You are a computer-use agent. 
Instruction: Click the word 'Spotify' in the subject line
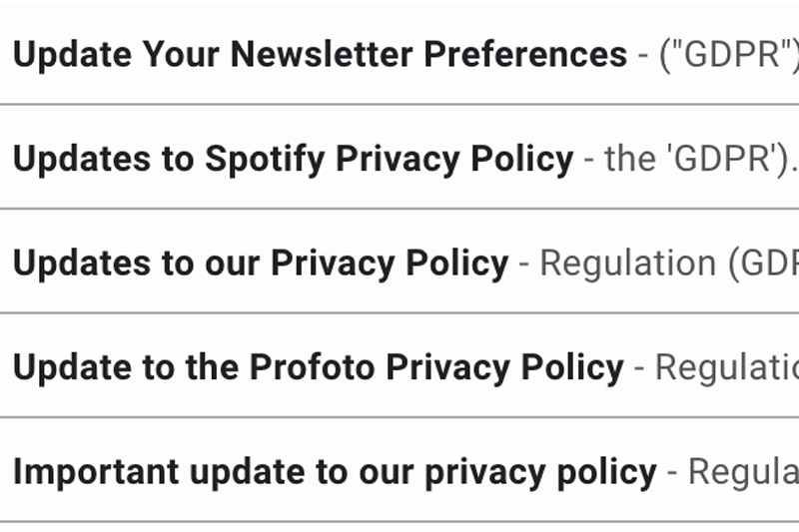click(x=266, y=159)
